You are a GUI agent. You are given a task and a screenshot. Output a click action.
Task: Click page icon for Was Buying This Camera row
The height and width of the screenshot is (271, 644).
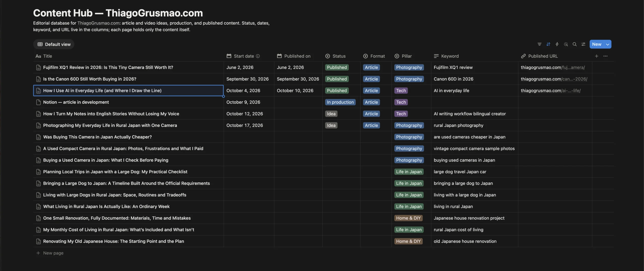click(38, 137)
